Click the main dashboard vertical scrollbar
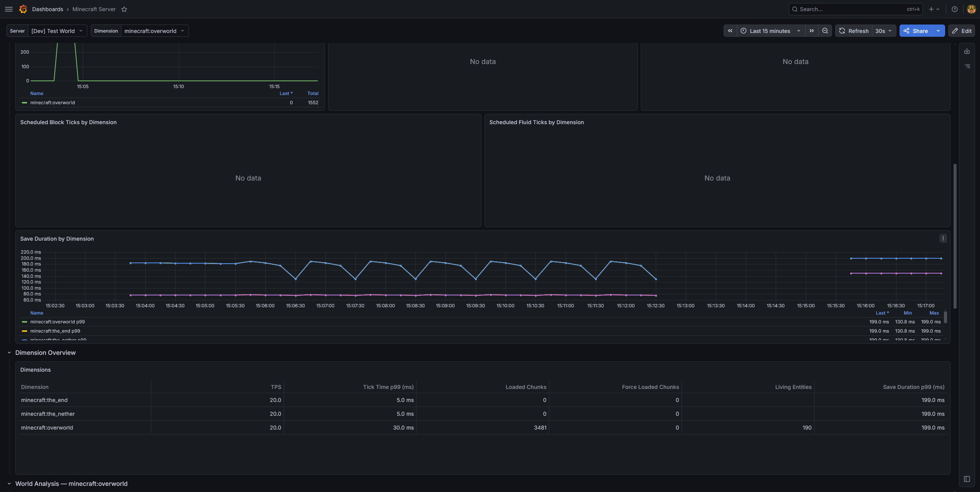The width and height of the screenshot is (980, 492). tap(955, 236)
